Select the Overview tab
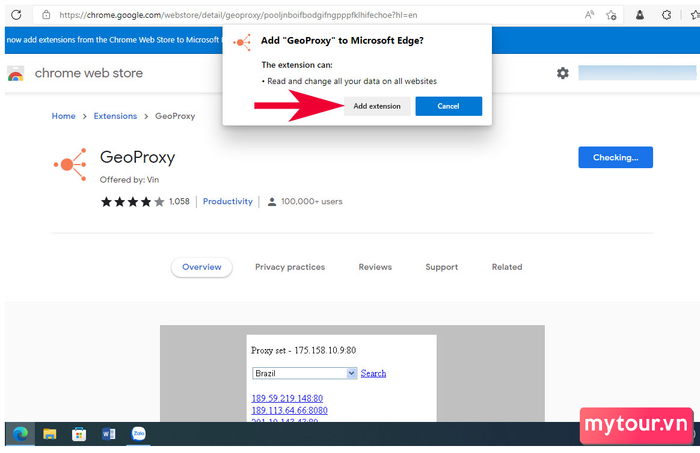 point(202,267)
